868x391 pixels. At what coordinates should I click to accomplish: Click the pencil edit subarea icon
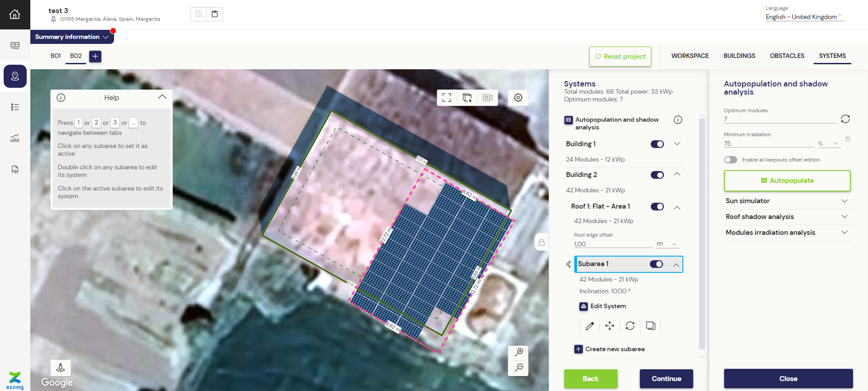pos(589,326)
